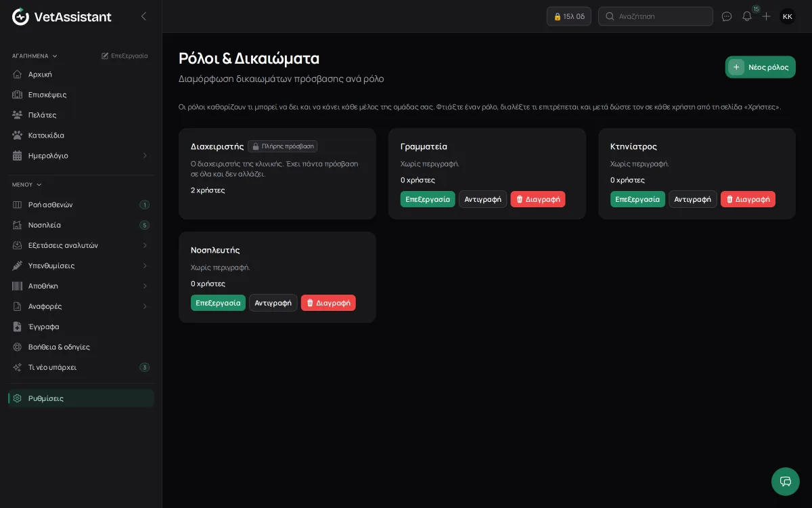Screen dimensions: 812x508
Task: Click the Επεξεργασία link next to ΑΓΑΠΗΜΕΝΑ
Action: click(125, 56)
